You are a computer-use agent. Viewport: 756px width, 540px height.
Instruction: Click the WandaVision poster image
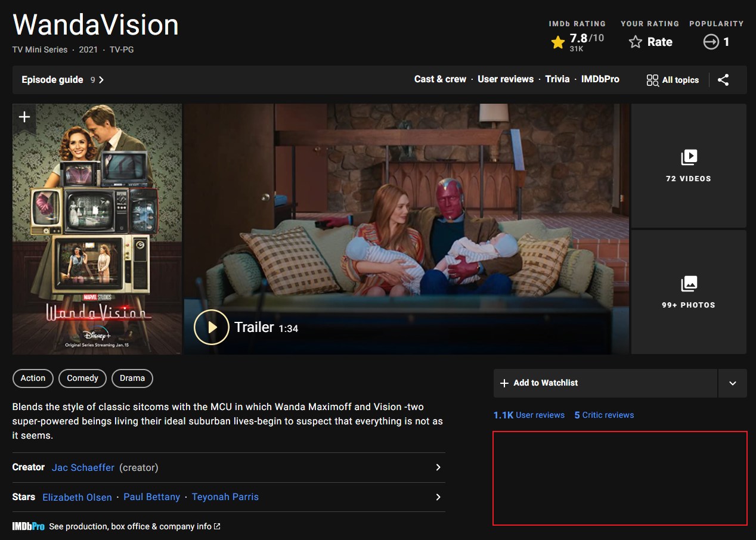click(x=97, y=238)
